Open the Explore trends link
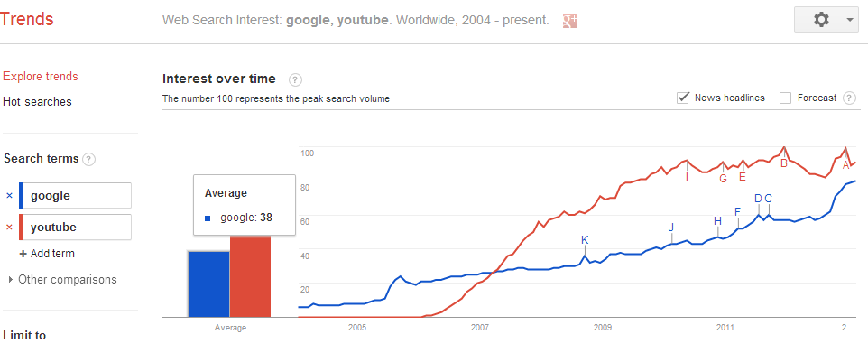 41,77
